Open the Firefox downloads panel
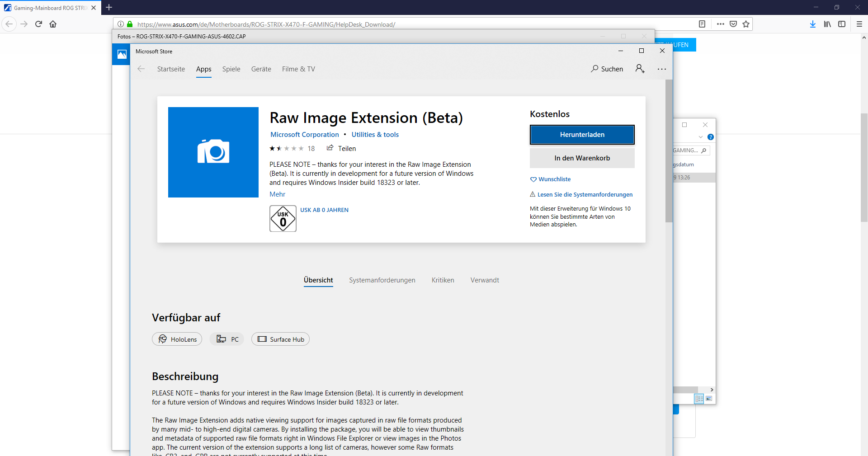Viewport: 868px width, 456px height. click(813, 24)
